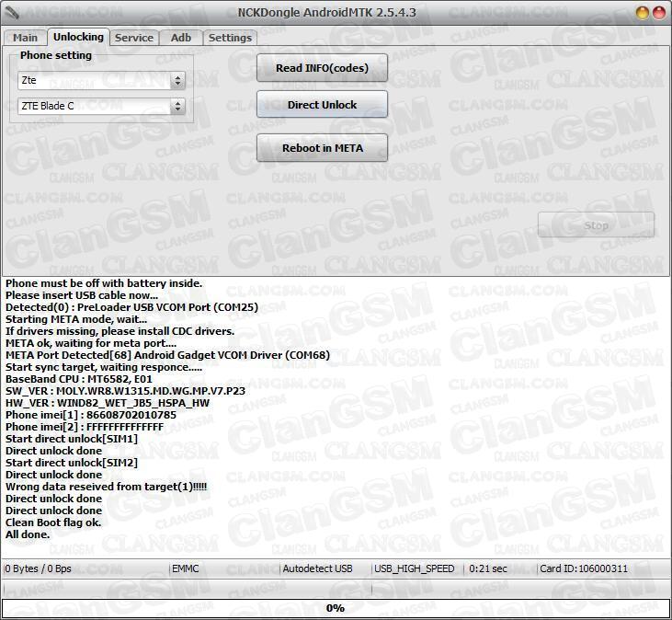This screenshot has height=620, width=672.
Task: Select the Unlocking tab
Action: click(78, 37)
